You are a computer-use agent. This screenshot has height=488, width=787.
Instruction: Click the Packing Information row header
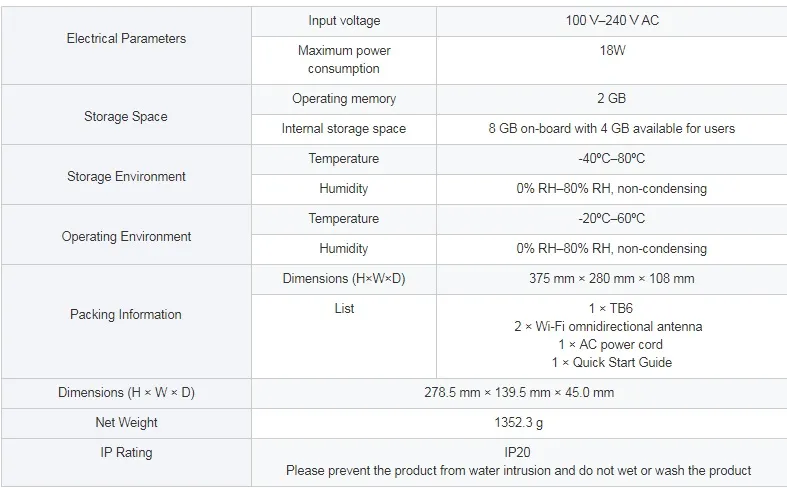click(126, 315)
